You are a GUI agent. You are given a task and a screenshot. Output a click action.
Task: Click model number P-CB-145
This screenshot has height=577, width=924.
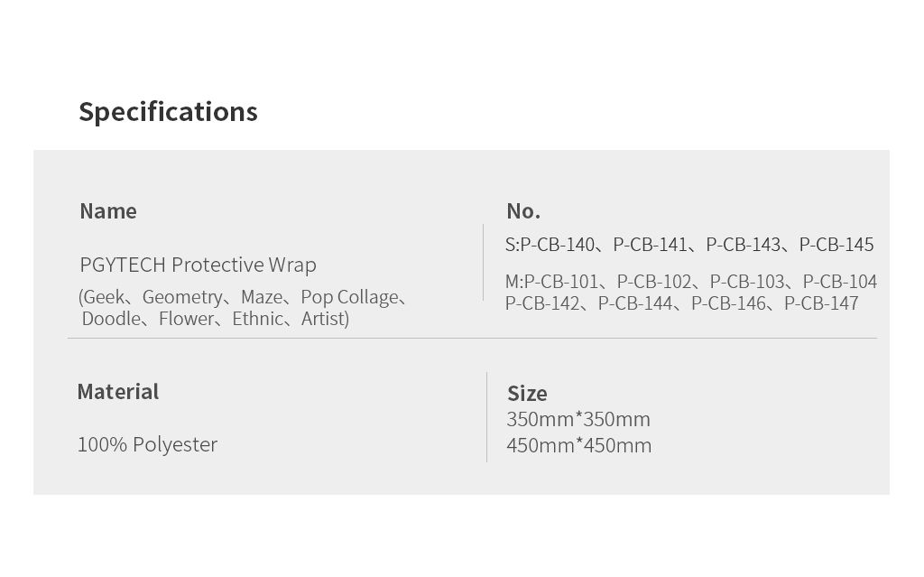point(836,245)
